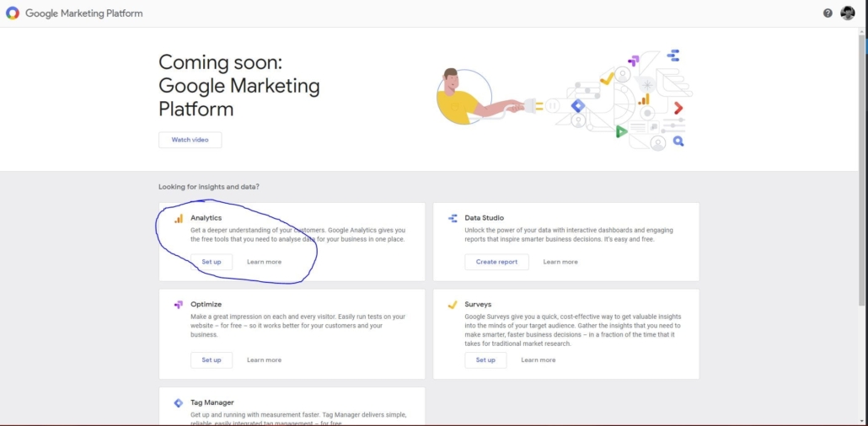Open the help question mark icon
The image size is (868, 426).
tap(828, 13)
